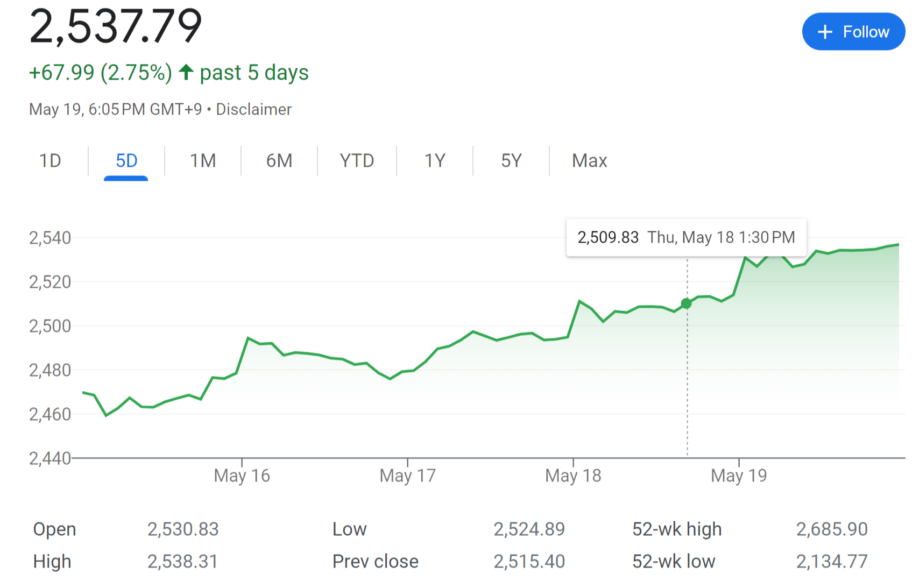The width and height of the screenshot is (912, 588).
Task: Click the chart tooltip showing 2,509.83
Action: (686, 237)
